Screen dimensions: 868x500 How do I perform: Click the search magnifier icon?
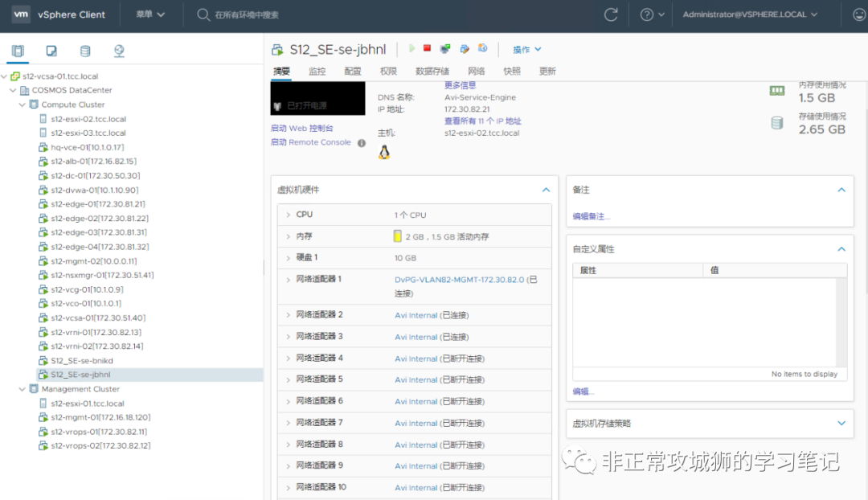coord(203,14)
